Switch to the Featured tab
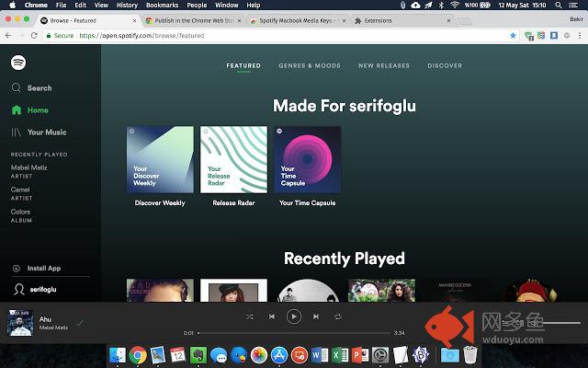 tap(243, 65)
